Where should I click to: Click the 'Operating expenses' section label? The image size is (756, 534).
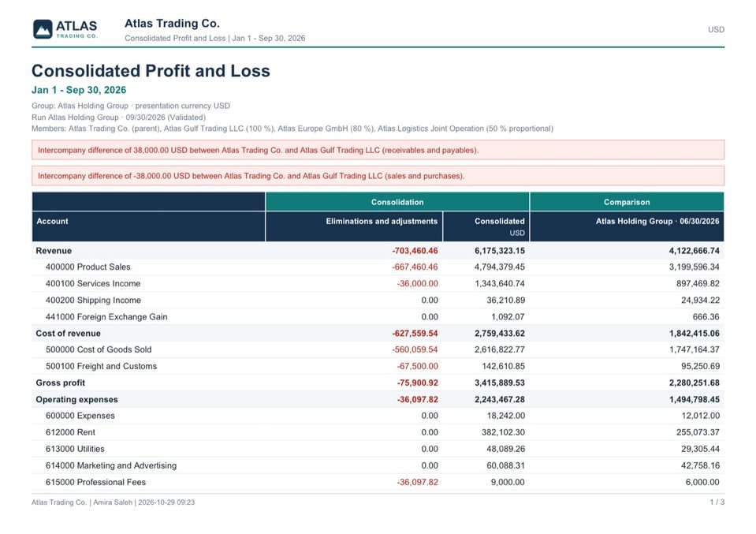point(76,399)
